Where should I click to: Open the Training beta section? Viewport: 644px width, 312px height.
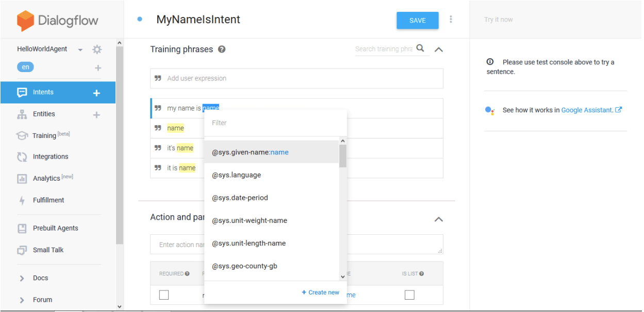click(21, 135)
